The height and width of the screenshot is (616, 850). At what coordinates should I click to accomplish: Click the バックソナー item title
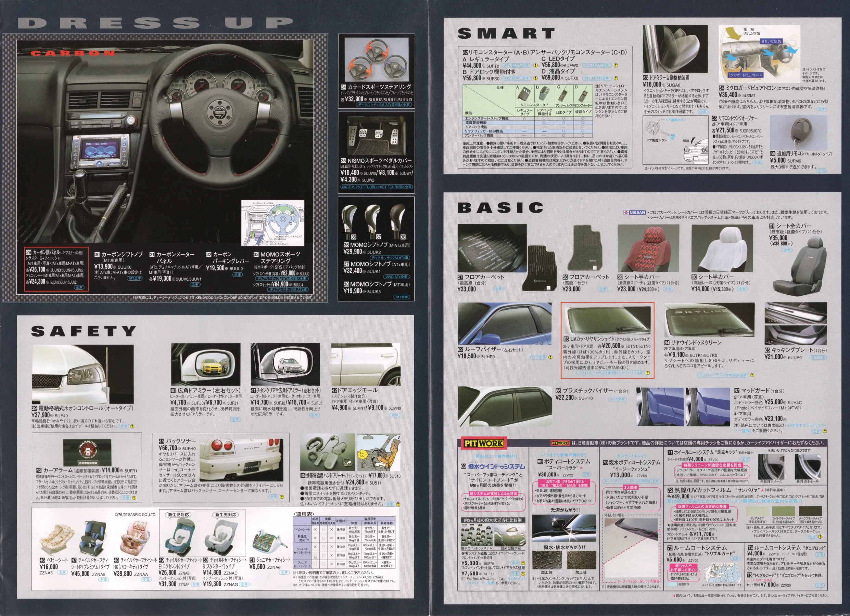(180, 441)
